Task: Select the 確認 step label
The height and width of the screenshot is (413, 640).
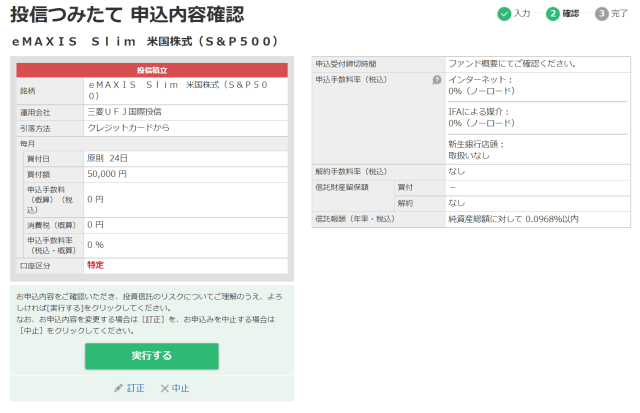Action: point(571,13)
